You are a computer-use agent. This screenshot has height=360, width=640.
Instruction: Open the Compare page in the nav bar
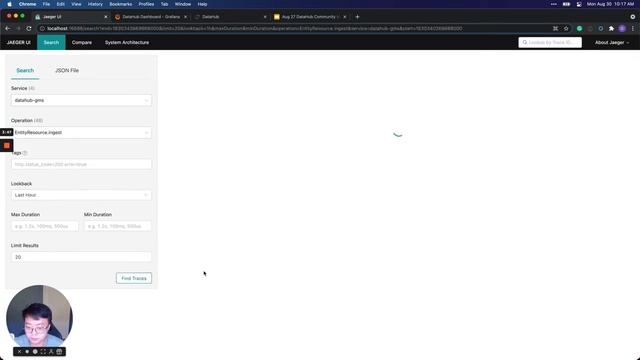tap(82, 42)
